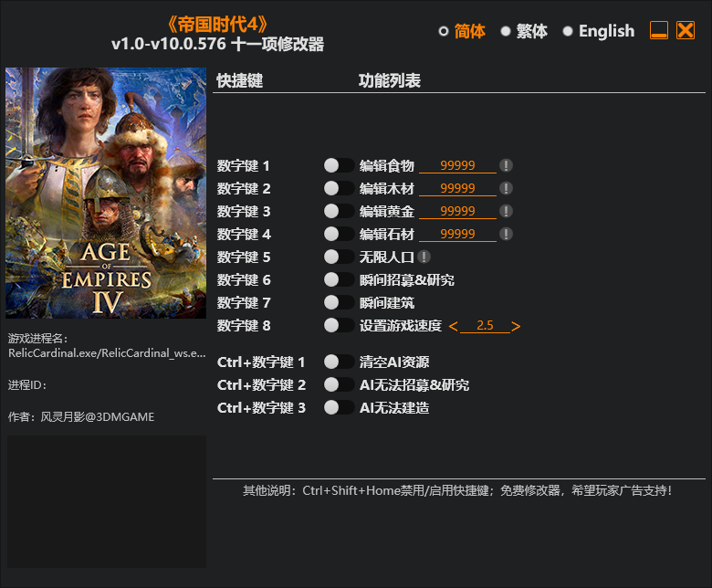Image resolution: width=712 pixels, height=588 pixels.
Task: Click the 进程ID label
Action: tap(26, 385)
